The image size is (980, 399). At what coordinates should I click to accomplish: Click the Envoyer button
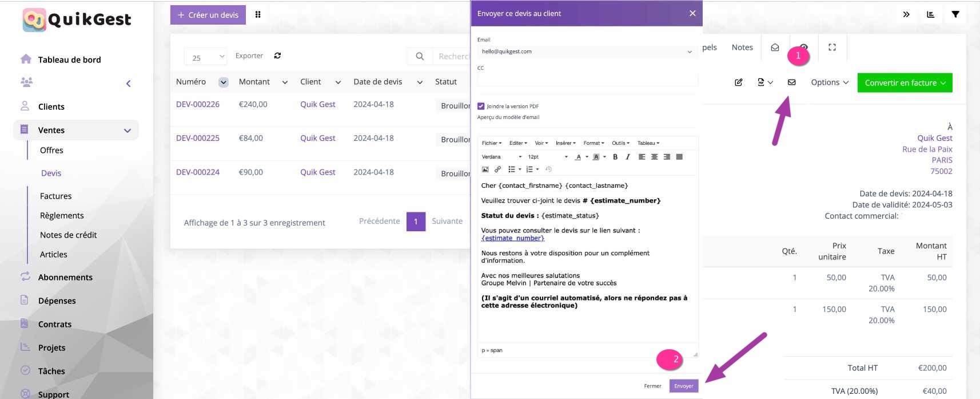pos(683,386)
